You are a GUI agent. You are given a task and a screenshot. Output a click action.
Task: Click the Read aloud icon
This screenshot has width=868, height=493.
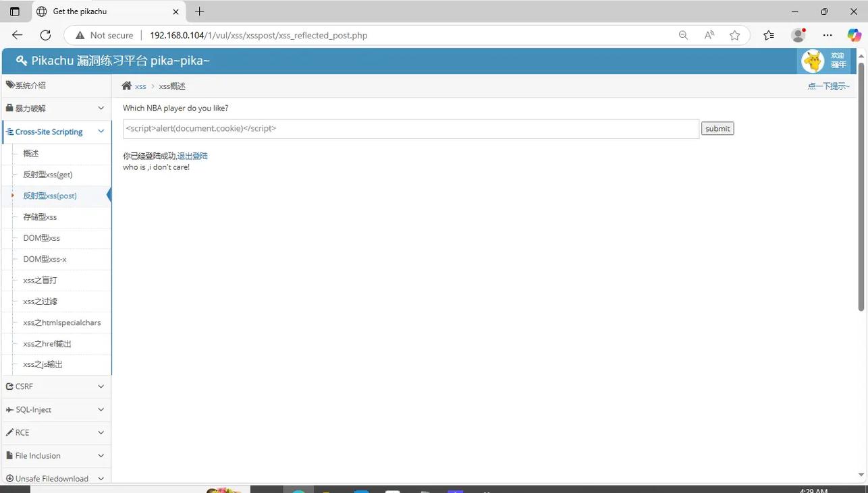tap(709, 35)
